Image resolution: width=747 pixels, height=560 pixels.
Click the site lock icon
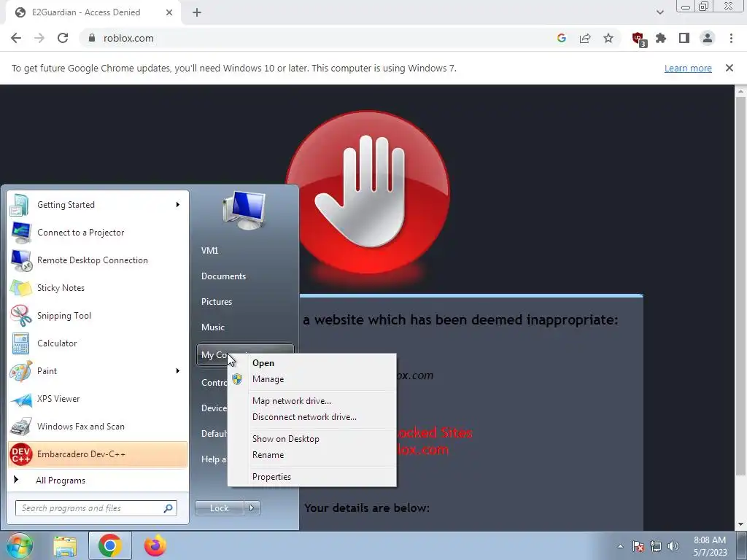click(x=92, y=38)
